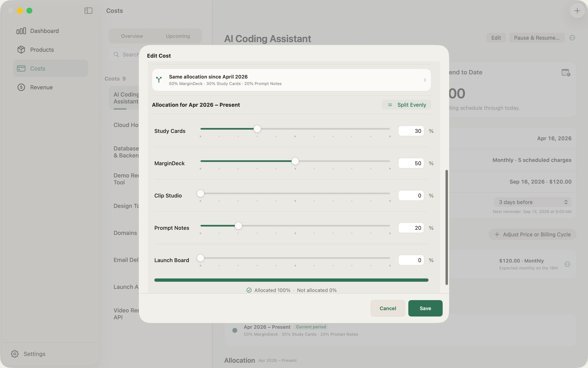Click the green full-screen window button
Image resolution: width=588 pixels, height=368 pixels.
29,11
